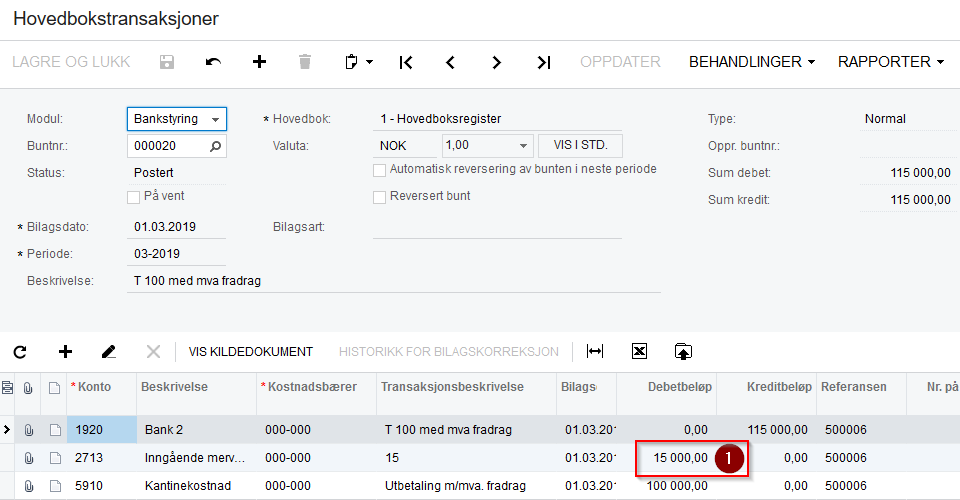Toggle the På vent checkbox

coord(133,197)
